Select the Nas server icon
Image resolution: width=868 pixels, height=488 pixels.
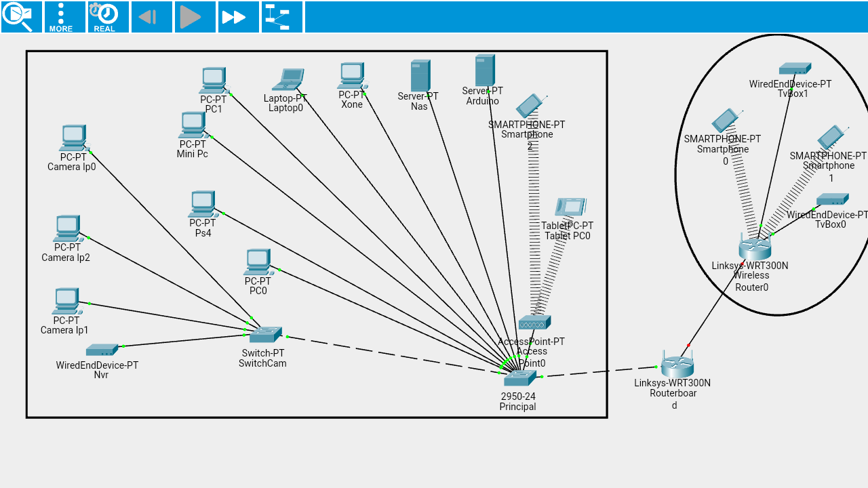[420, 76]
